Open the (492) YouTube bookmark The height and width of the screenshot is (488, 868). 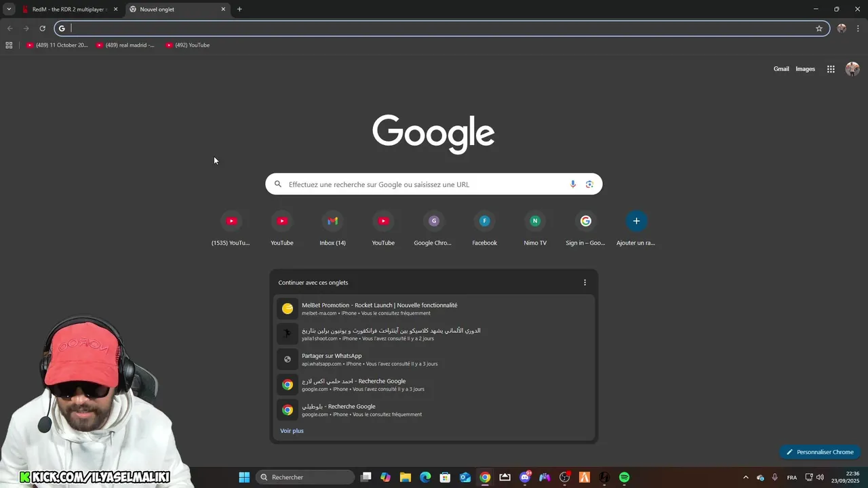point(188,45)
